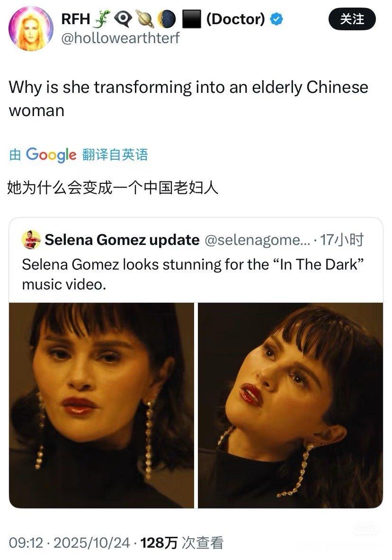Open the Selena Gomez update avatar

tap(31, 240)
